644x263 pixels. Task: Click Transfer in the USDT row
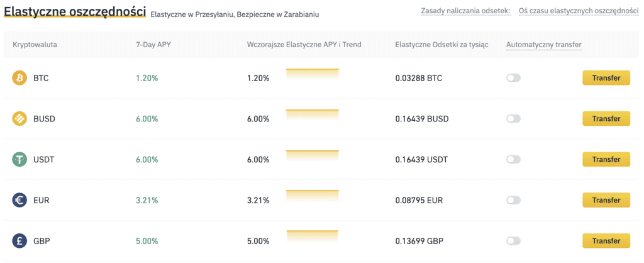606,159
